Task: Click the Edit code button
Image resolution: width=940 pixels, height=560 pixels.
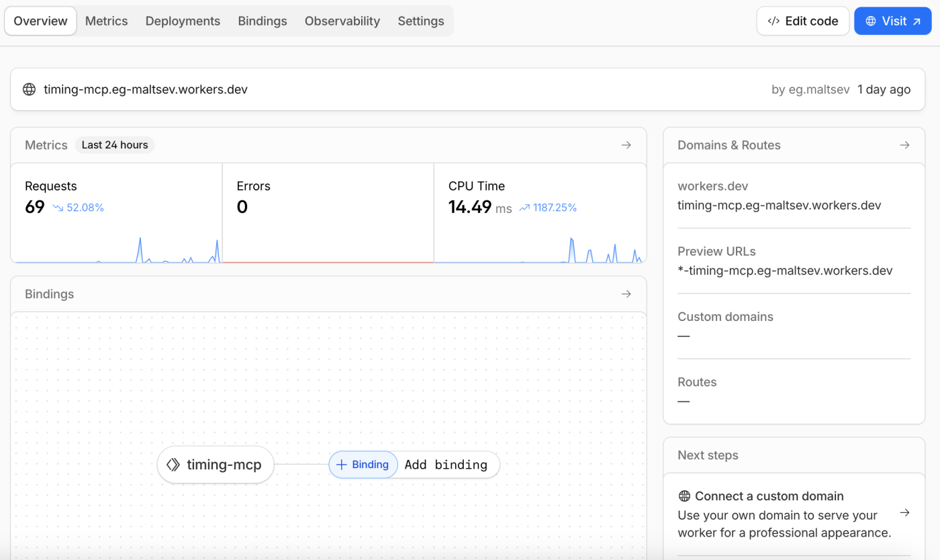Action: tap(803, 21)
